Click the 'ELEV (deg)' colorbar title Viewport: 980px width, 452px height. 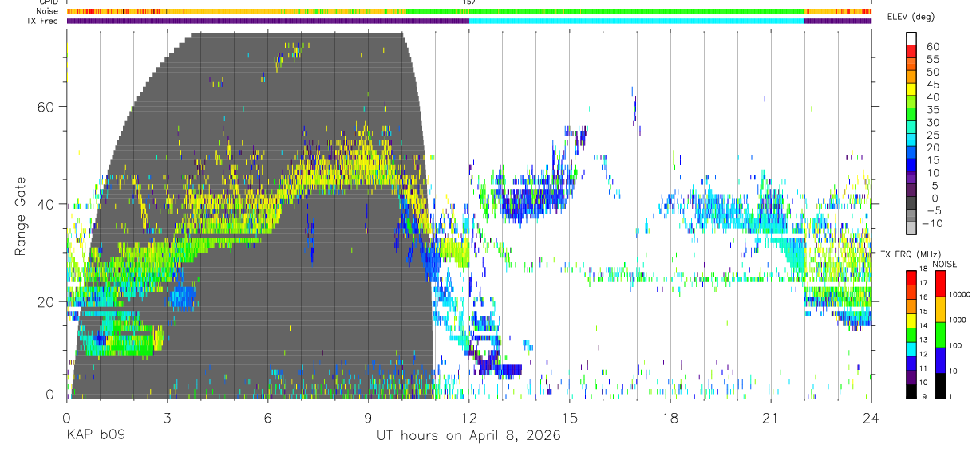(x=911, y=17)
